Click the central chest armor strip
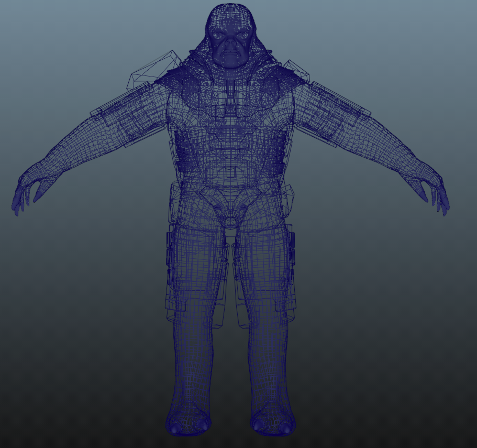477x448 pixels. tap(230, 100)
